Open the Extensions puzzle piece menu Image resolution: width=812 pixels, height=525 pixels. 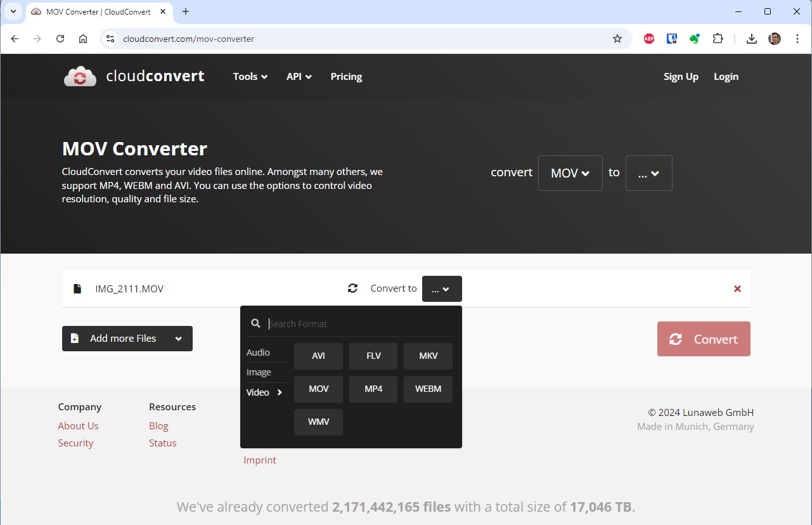click(x=718, y=39)
